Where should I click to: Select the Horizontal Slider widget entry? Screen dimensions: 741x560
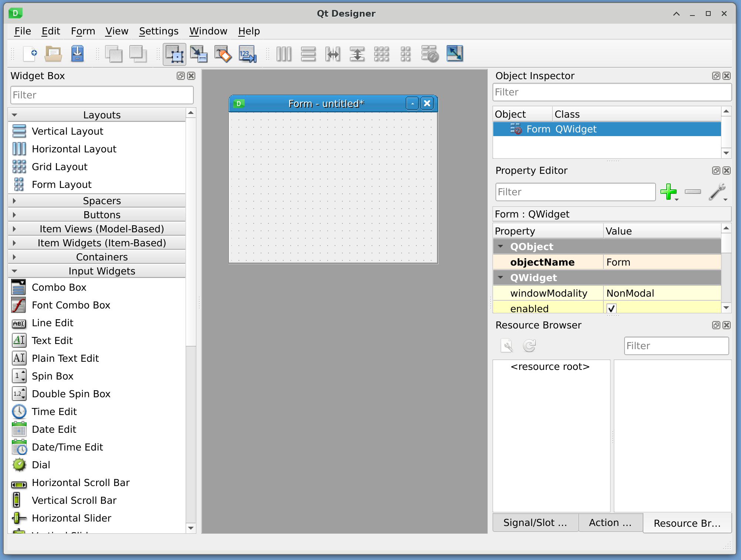(71, 518)
